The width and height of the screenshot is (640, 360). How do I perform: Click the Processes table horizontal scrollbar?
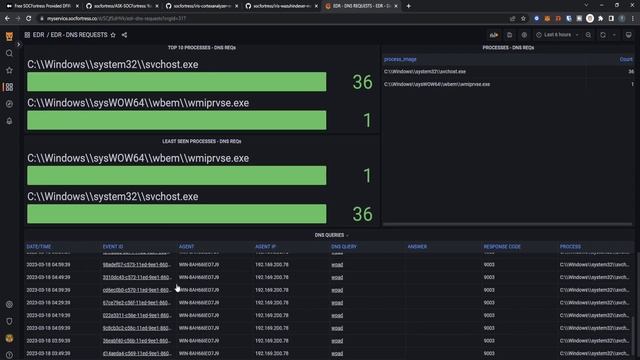point(507,224)
